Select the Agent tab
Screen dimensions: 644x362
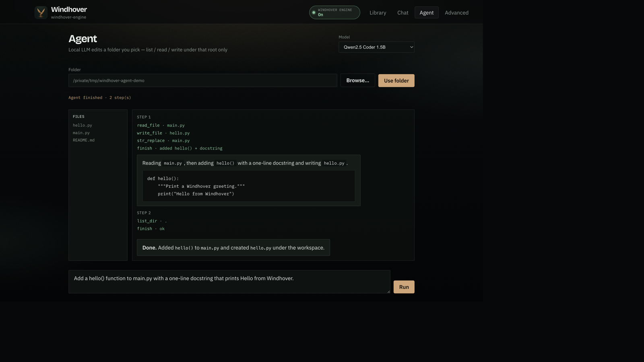point(426,12)
